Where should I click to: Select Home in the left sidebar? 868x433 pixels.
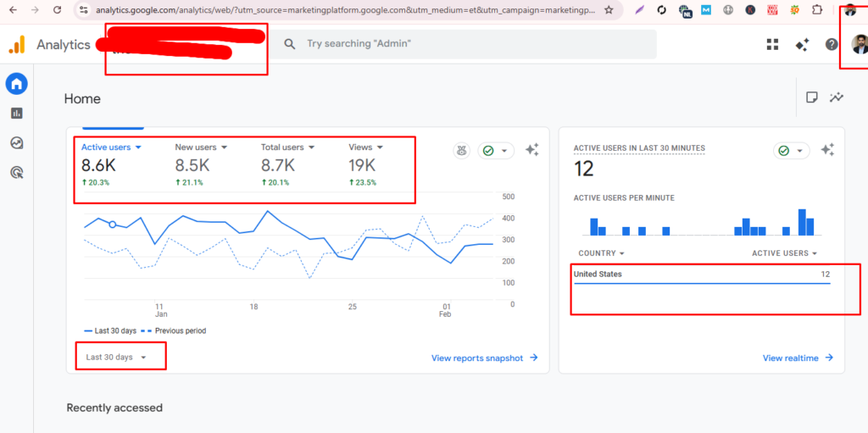[17, 84]
